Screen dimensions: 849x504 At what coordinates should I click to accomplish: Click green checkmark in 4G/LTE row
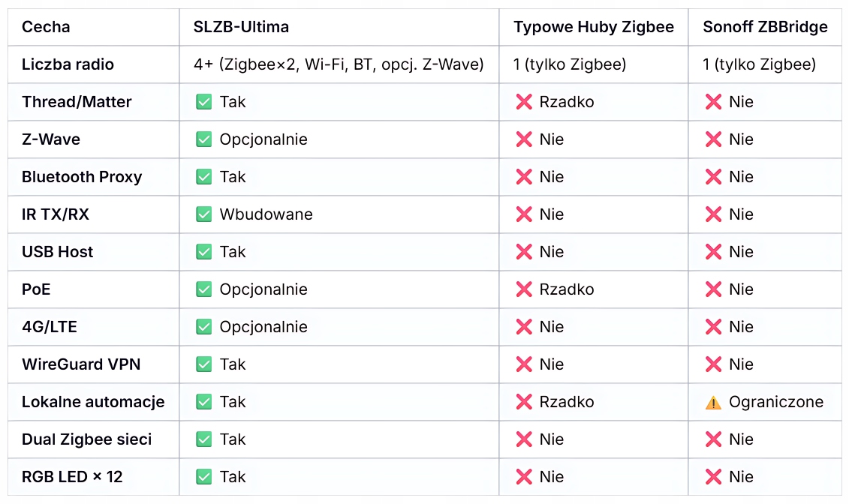(x=203, y=327)
